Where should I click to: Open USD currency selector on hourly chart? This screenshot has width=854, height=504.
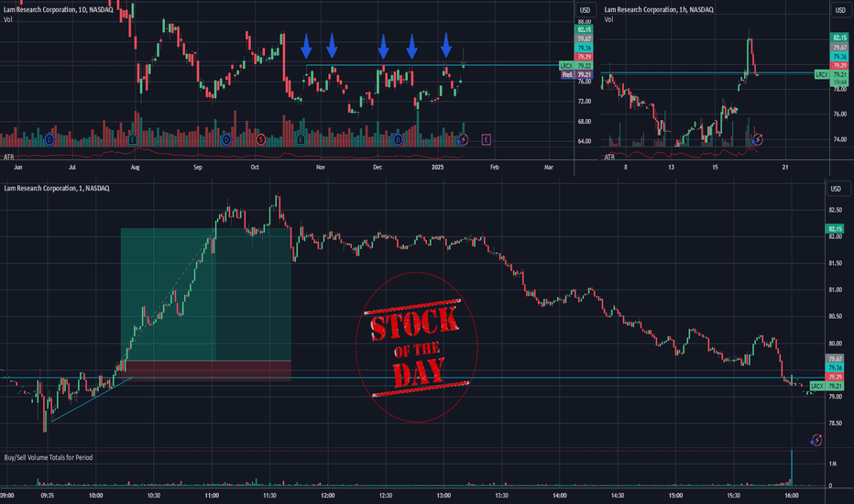pos(840,10)
